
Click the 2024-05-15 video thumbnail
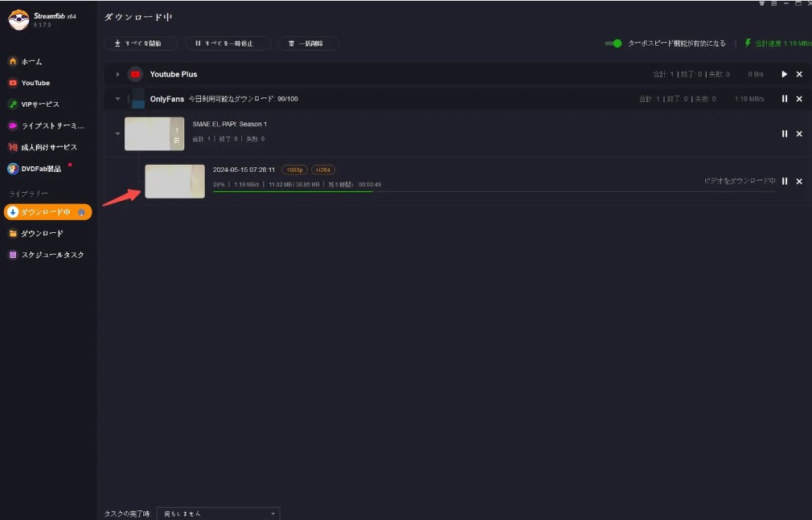175,182
